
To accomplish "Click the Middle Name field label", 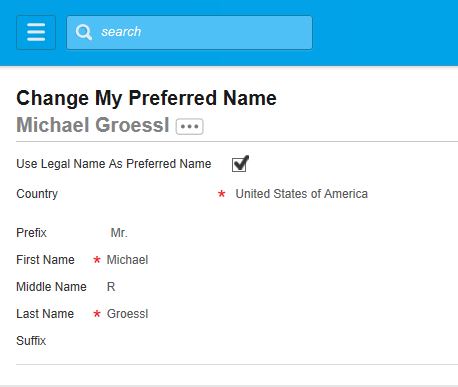I will pyautogui.click(x=51, y=287).
